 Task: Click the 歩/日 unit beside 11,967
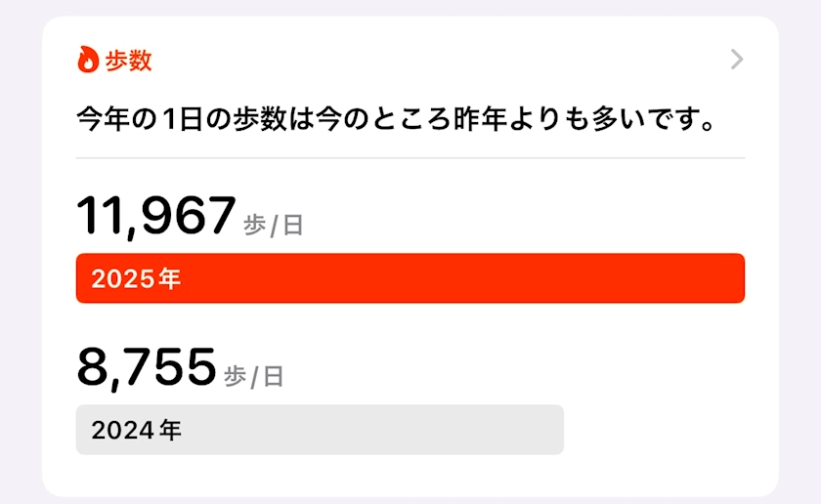pyautogui.click(x=274, y=226)
